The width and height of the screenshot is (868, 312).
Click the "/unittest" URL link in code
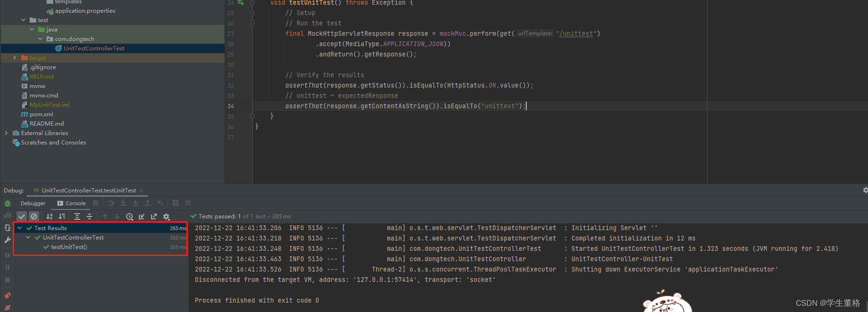(576, 33)
